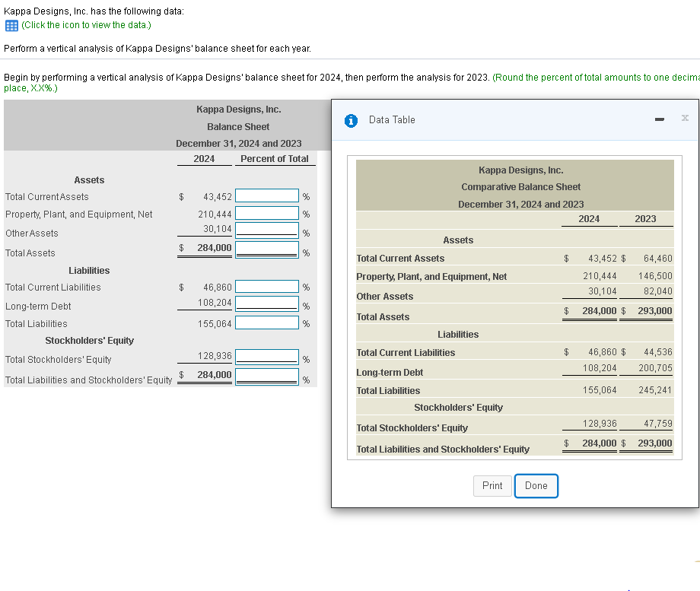Screen dimensions: 700x591
Task: Minimize the Data Table dialog
Action: pyautogui.click(x=660, y=119)
